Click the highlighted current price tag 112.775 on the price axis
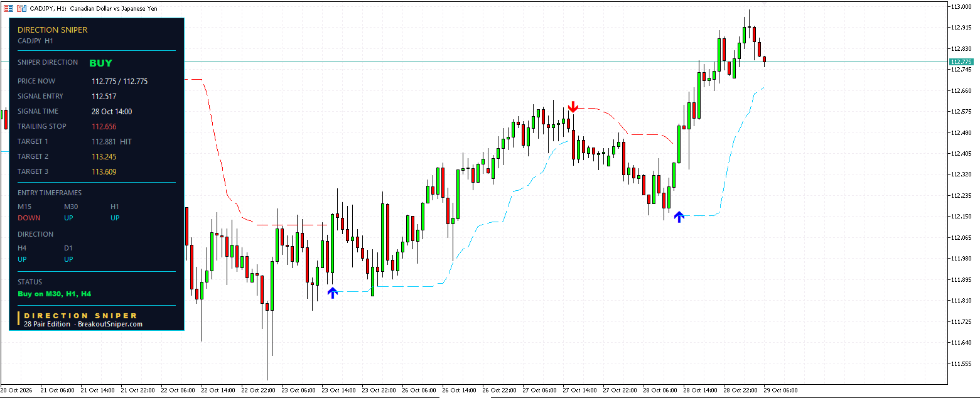 (961, 62)
